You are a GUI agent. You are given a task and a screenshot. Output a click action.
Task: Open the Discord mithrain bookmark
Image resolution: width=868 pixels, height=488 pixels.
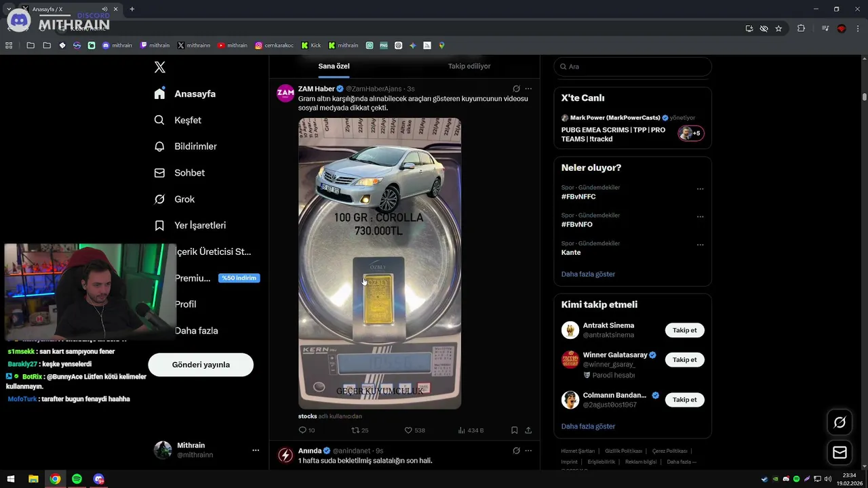tap(117, 45)
